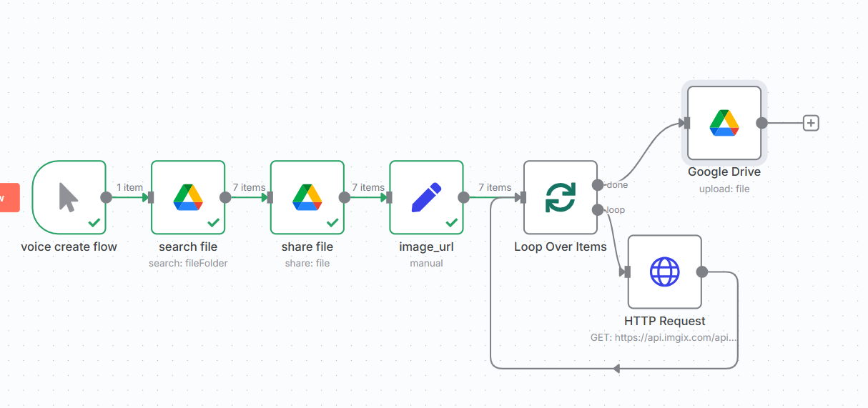
Task: Click success checkmark on share file node
Action: (x=332, y=222)
